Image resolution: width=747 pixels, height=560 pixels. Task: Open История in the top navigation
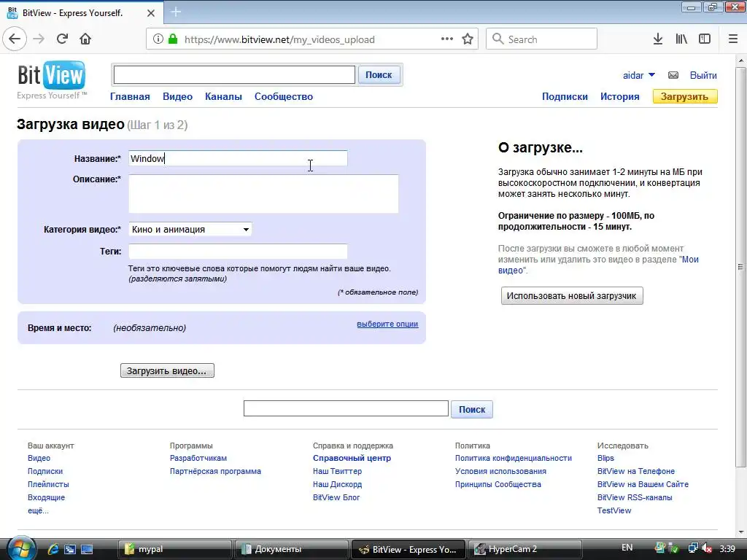[x=620, y=97]
